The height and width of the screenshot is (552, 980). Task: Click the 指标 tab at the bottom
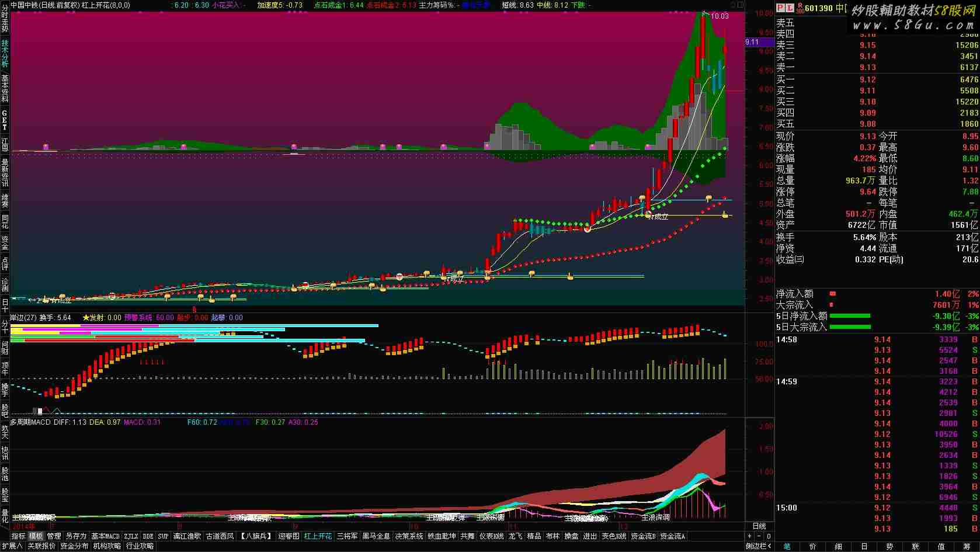(x=18, y=536)
